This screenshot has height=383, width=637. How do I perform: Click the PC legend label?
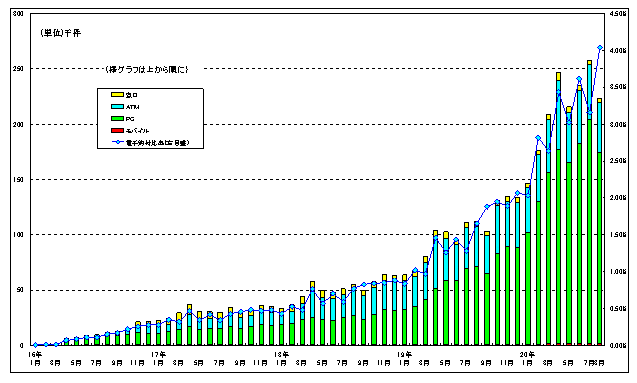pyautogui.click(x=130, y=119)
